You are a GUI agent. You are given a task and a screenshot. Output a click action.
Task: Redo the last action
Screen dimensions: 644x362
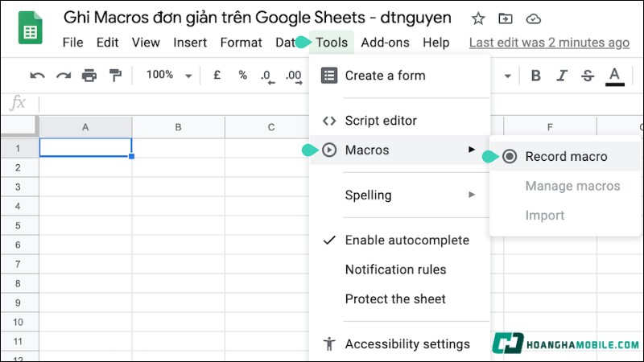tap(64, 76)
